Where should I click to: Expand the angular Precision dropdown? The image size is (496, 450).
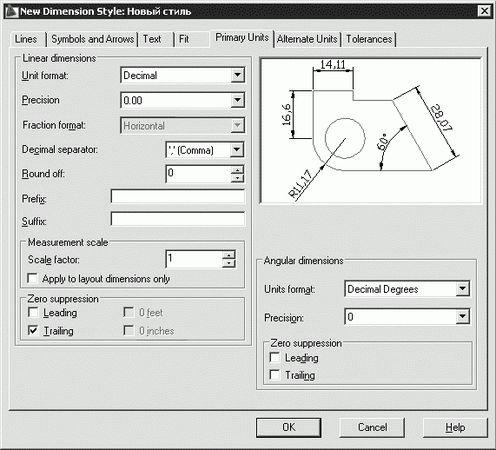tap(462, 317)
